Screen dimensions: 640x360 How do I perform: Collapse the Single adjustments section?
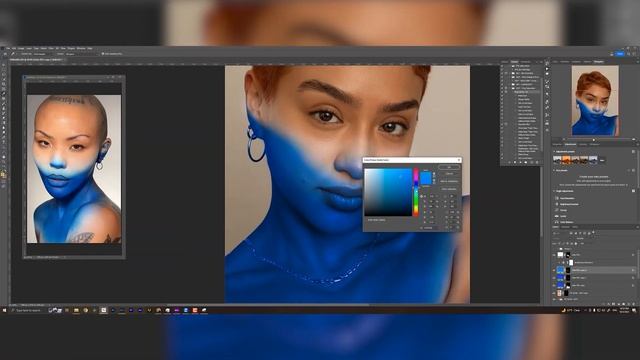pyautogui.click(x=554, y=191)
